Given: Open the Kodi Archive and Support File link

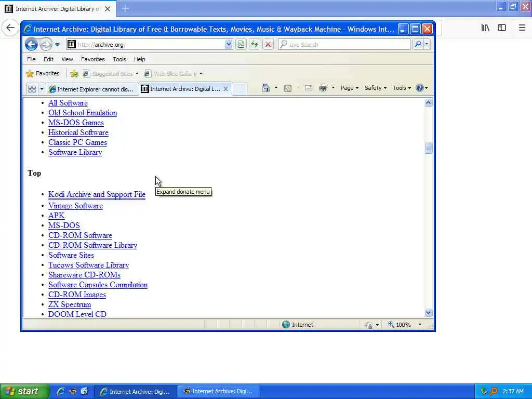Looking at the screenshot, I should click(x=97, y=194).
